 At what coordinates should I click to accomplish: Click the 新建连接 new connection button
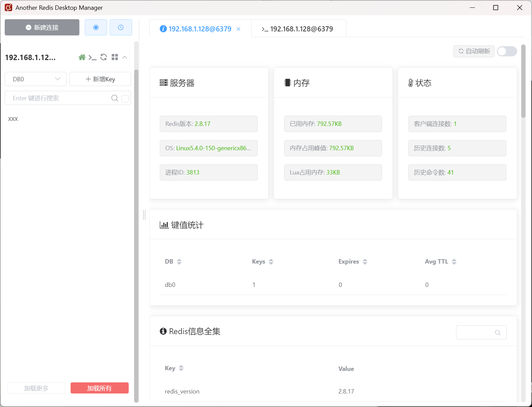coord(42,27)
